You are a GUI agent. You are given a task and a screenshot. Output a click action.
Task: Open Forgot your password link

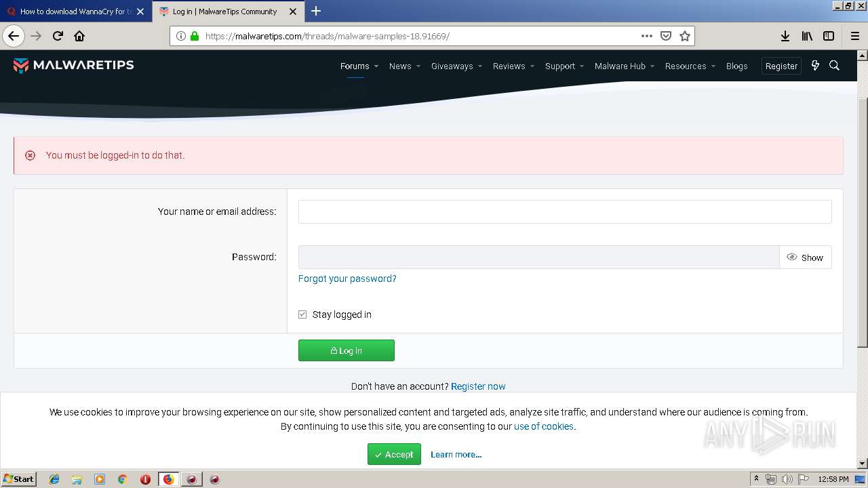point(347,279)
